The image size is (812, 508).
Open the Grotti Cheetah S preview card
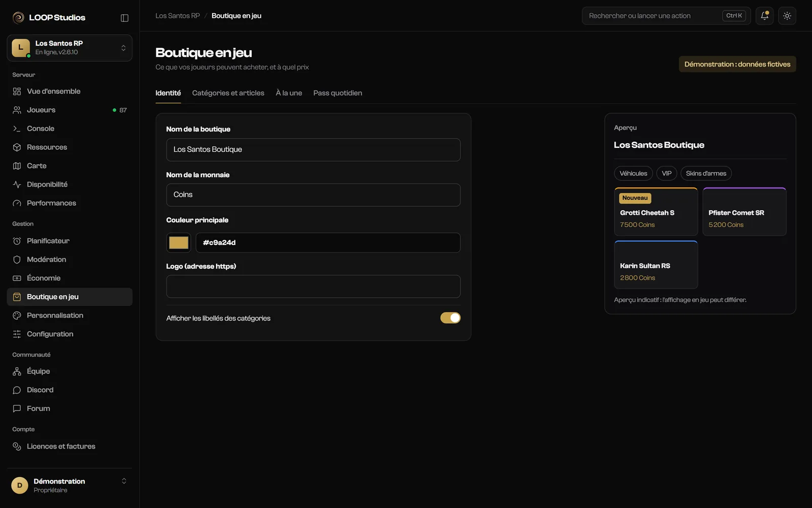click(x=656, y=212)
